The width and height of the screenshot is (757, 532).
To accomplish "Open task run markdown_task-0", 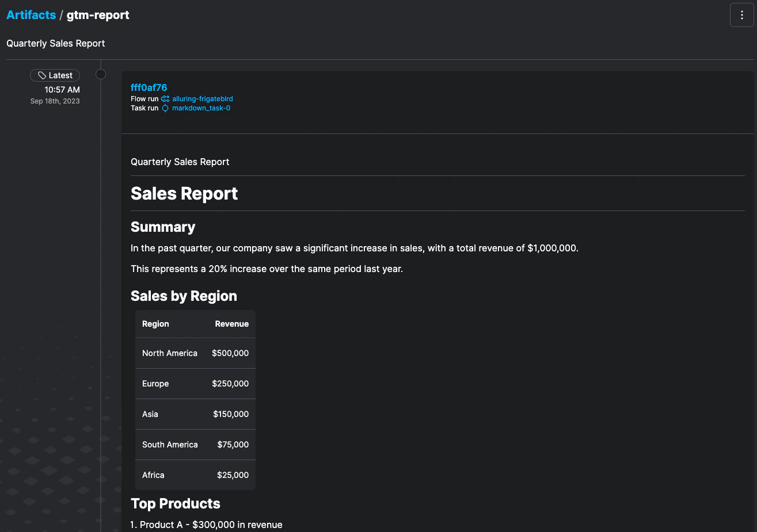I will point(203,108).
